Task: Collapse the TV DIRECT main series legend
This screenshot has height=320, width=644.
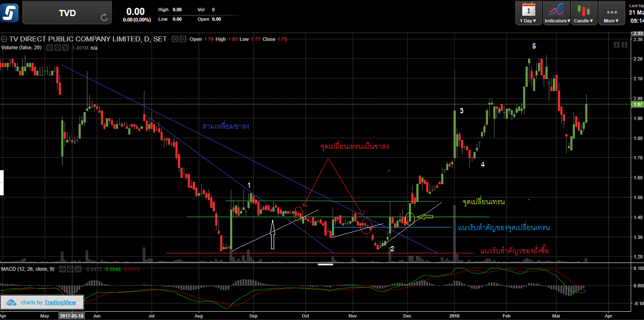Action: pos(3,39)
